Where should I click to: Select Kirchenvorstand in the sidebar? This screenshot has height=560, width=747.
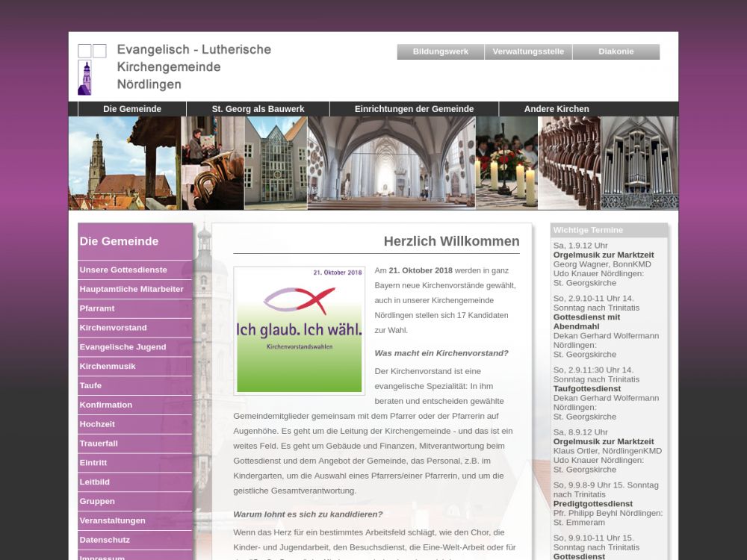[x=114, y=328]
